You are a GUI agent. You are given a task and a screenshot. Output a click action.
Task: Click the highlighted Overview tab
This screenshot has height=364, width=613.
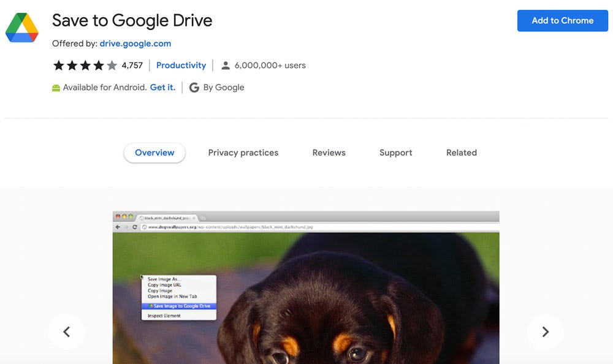(x=154, y=153)
